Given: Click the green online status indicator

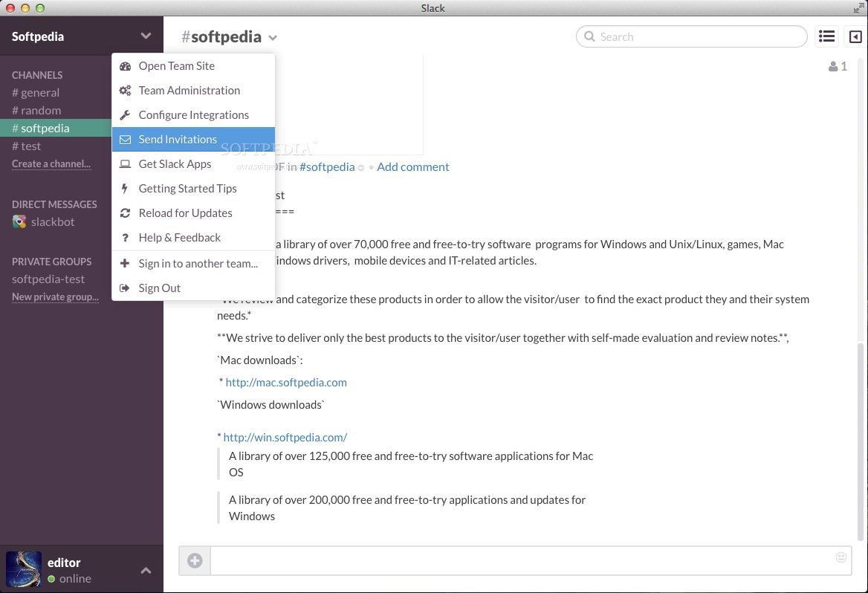Looking at the screenshot, I should pyautogui.click(x=51, y=579).
